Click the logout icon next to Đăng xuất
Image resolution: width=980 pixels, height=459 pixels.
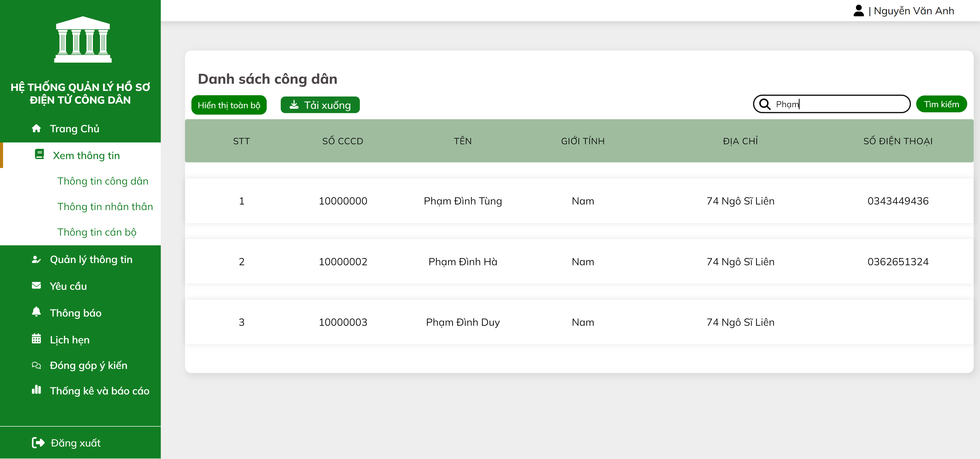pos(38,443)
